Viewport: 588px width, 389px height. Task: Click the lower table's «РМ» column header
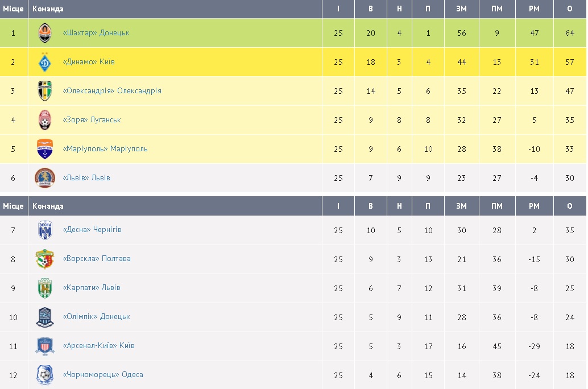pos(533,206)
